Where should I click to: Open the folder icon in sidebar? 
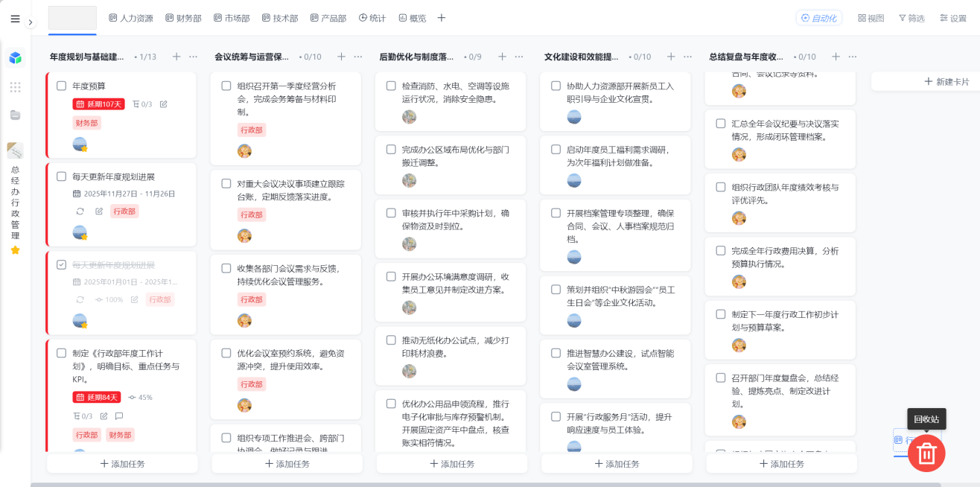[15, 115]
